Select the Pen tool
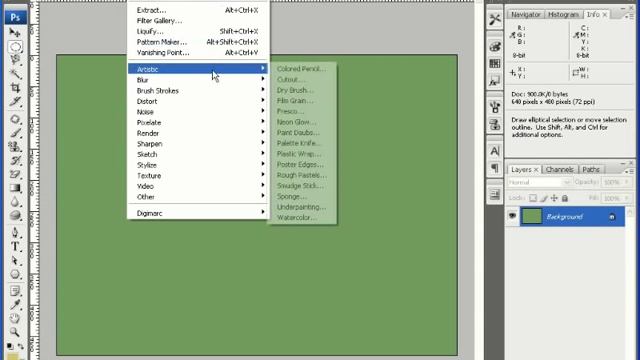Image resolution: width=640 pixels, height=360 pixels. (x=15, y=233)
